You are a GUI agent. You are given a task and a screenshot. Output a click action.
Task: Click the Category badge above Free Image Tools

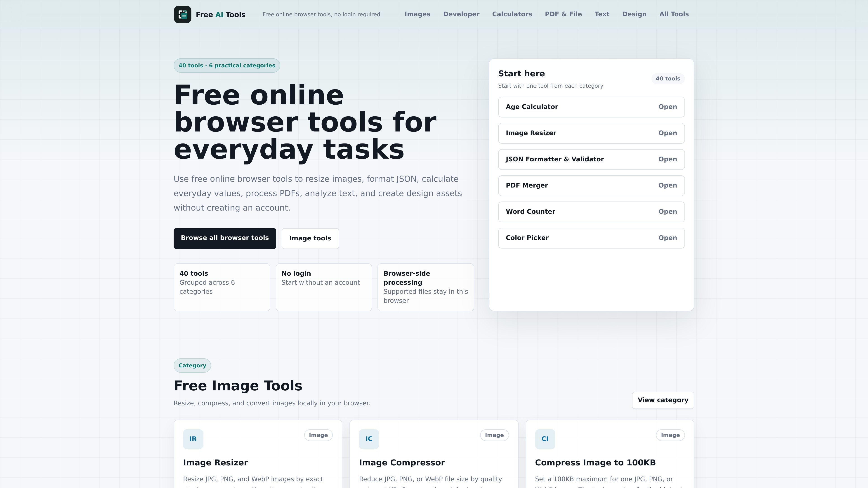[x=192, y=365]
